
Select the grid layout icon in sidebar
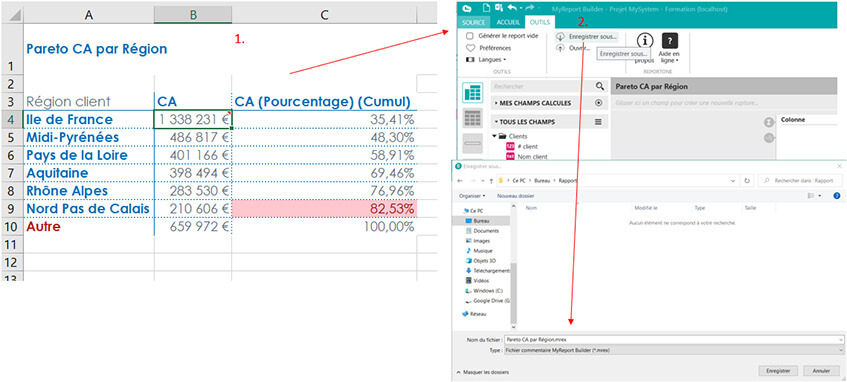pyautogui.click(x=473, y=118)
